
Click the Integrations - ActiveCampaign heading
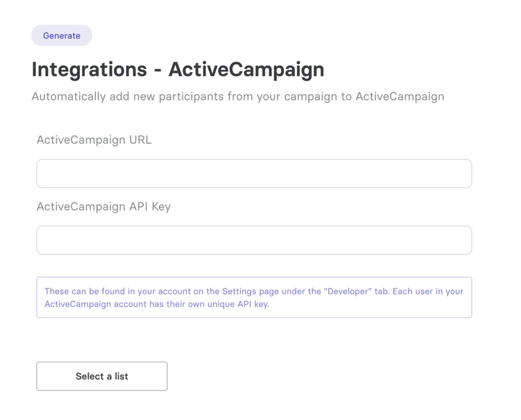tap(178, 69)
